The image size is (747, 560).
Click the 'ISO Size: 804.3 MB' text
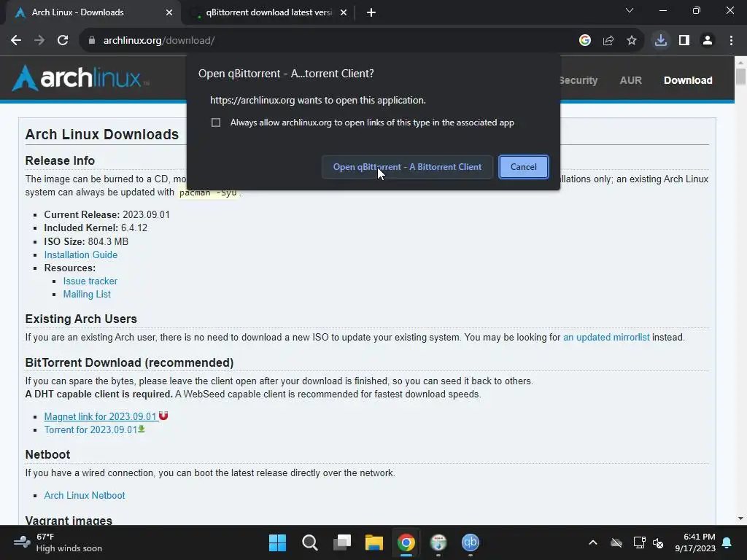tap(86, 241)
